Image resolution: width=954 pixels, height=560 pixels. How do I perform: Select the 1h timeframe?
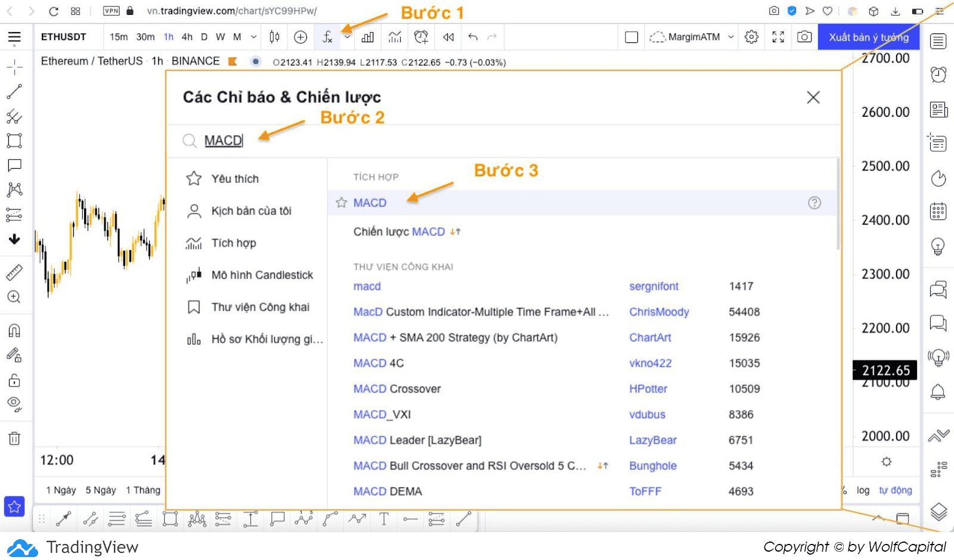(169, 37)
